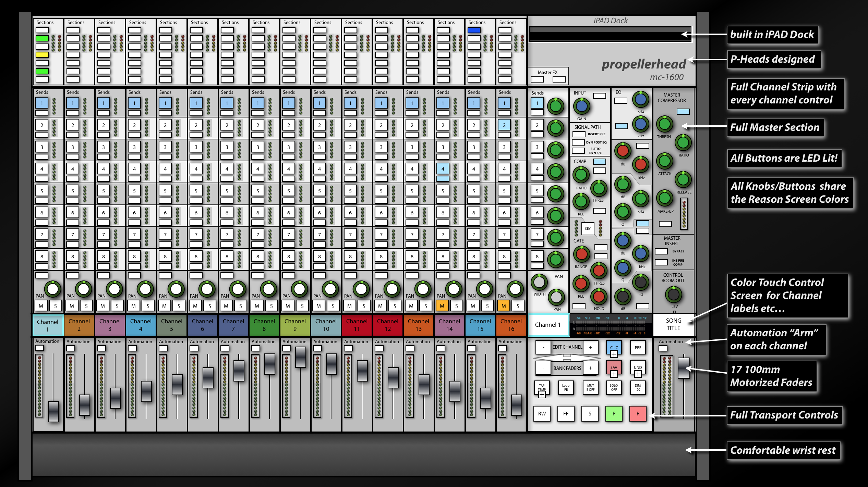Click the left Master FX button
Screen dimensions: 868x487
tap(537, 79)
